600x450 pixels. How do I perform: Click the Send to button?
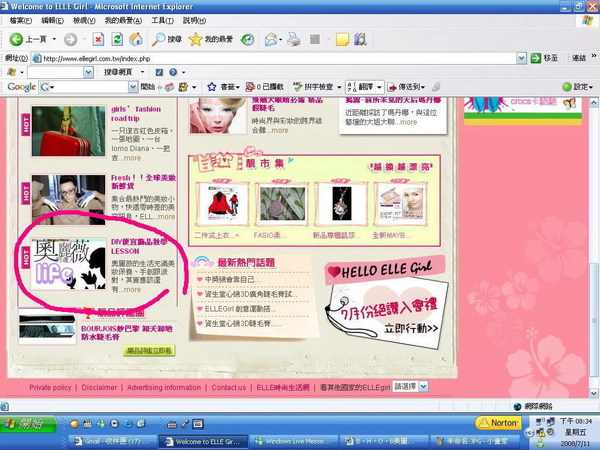click(x=406, y=87)
